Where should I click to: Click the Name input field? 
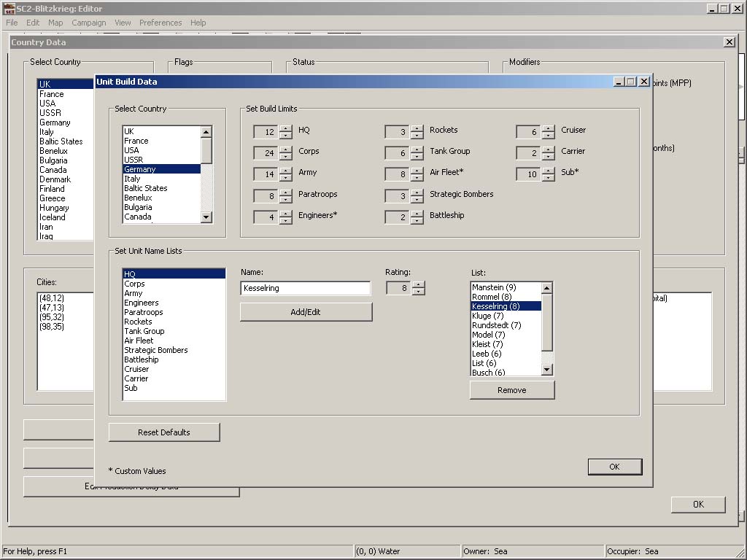(305, 288)
